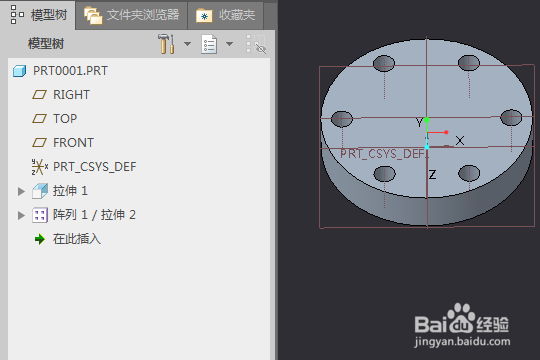
Task: Click the tree columns list icon
Action: coord(209,44)
